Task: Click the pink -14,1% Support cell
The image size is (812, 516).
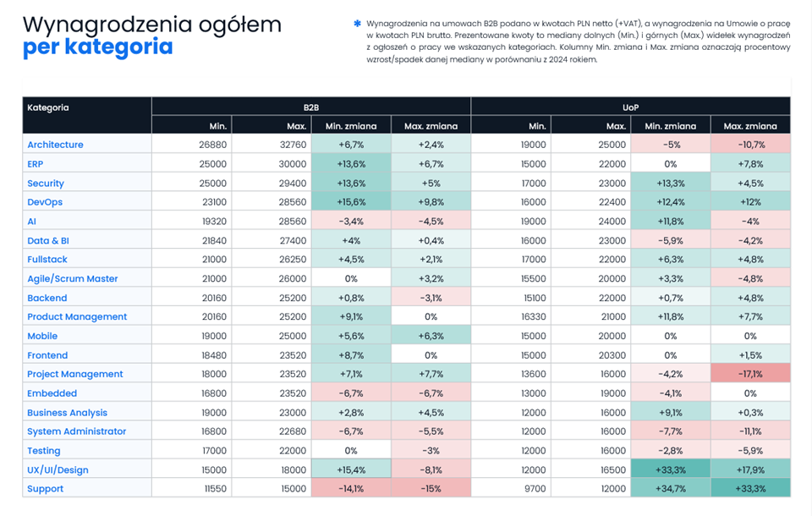Action: [351, 489]
